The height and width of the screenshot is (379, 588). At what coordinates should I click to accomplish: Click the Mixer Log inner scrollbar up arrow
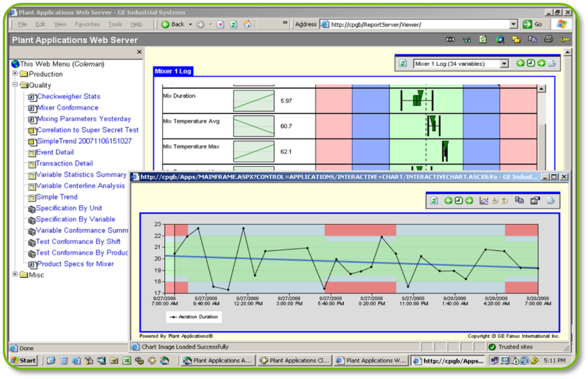pos(541,89)
